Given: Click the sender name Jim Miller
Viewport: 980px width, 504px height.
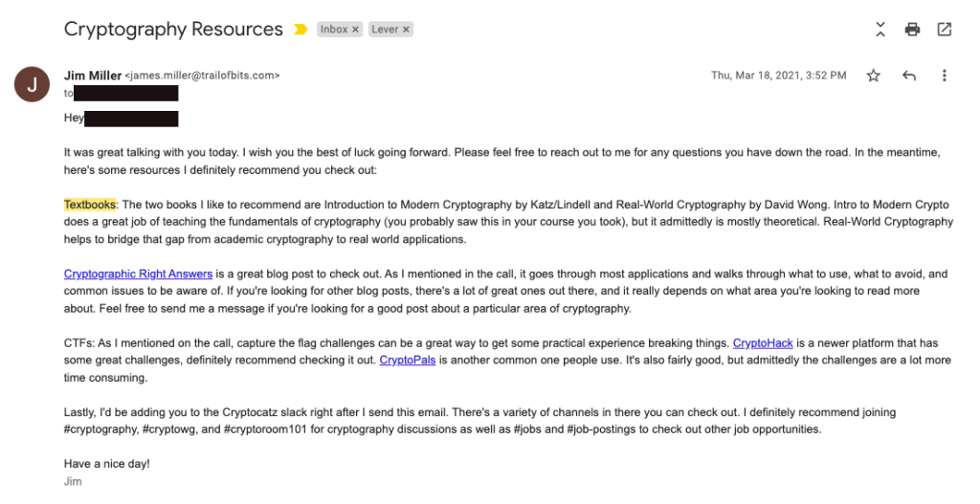Looking at the screenshot, I should (93, 76).
